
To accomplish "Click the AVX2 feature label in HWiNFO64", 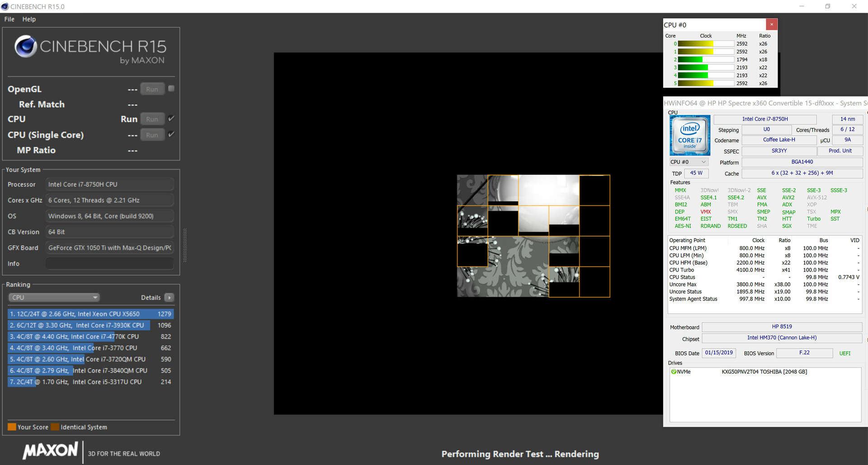I will point(788,198).
